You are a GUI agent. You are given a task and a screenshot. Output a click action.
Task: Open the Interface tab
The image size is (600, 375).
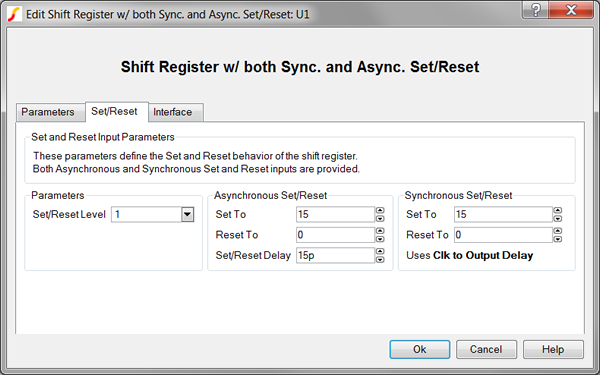pos(173,112)
